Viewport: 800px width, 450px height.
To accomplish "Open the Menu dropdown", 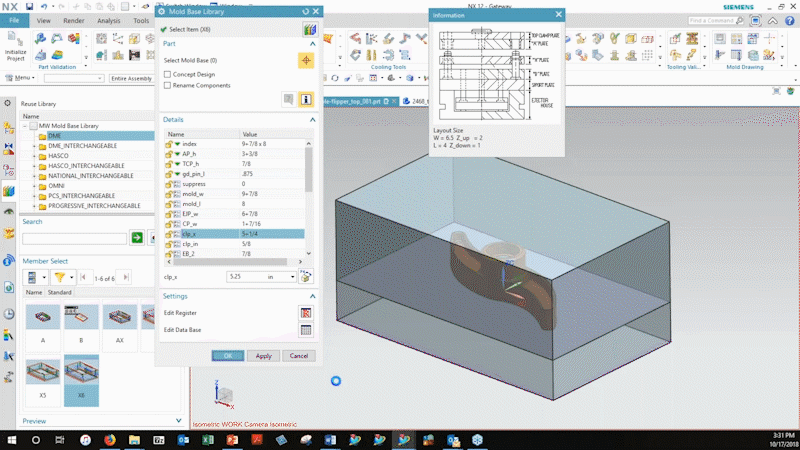I will 20,78.
